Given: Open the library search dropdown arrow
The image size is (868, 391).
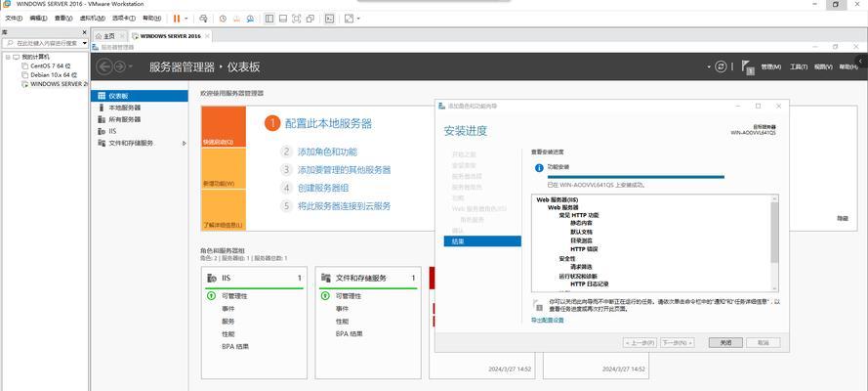Looking at the screenshot, I should tap(85, 43).
